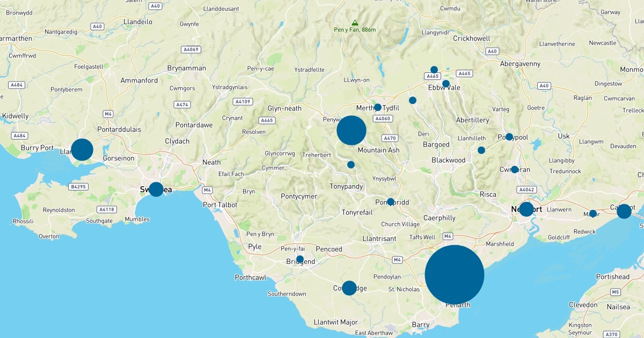
Task: Click the small dot marker on Magor
Action: click(593, 214)
